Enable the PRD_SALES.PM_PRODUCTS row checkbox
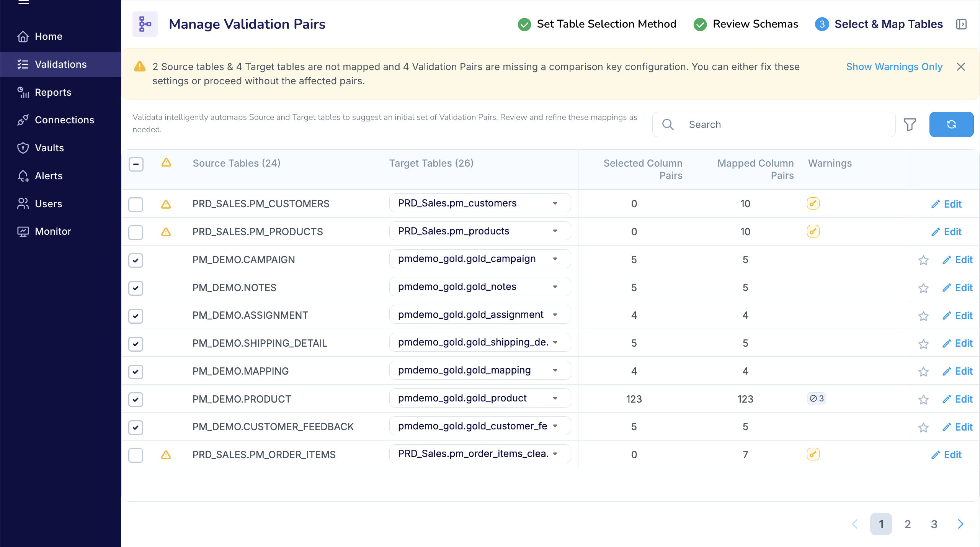 coord(136,232)
